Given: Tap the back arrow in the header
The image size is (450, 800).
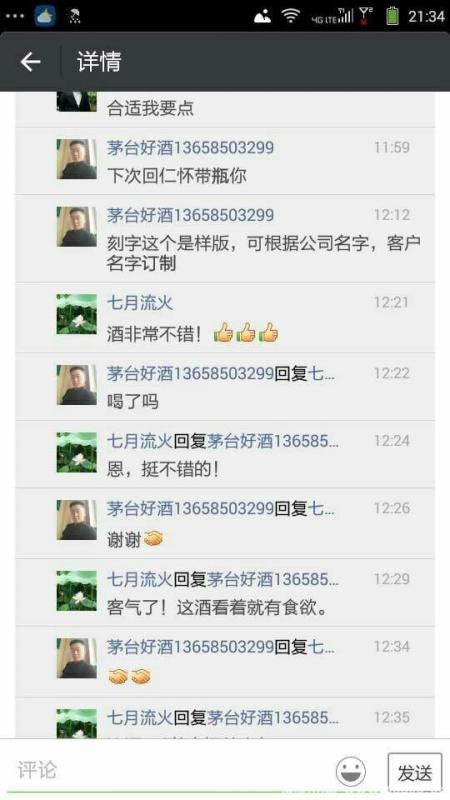Looking at the screenshot, I should pos(30,62).
